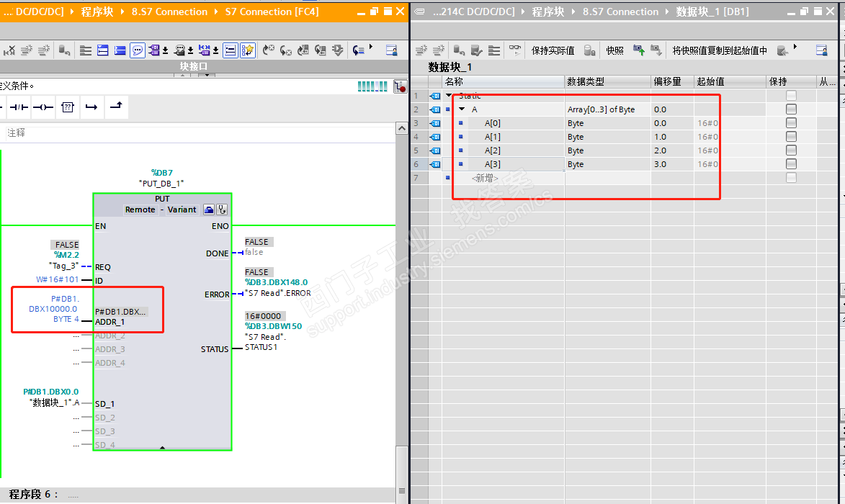
Task: Toggle the 保持 checkbox for row A
Action: [x=791, y=109]
